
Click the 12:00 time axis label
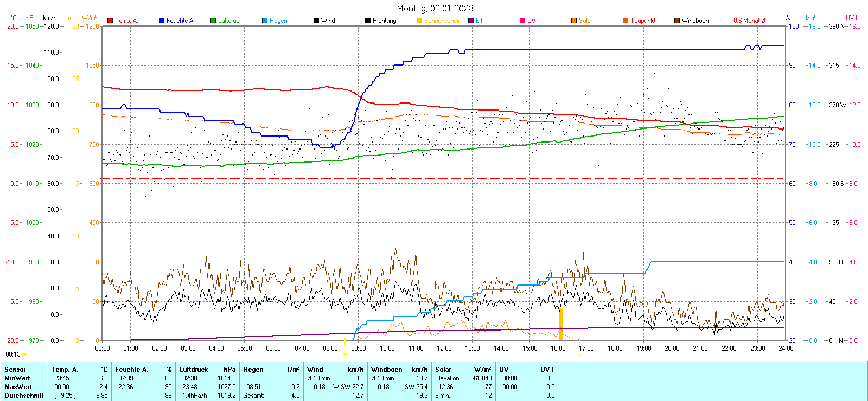pyautogui.click(x=444, y=348)
